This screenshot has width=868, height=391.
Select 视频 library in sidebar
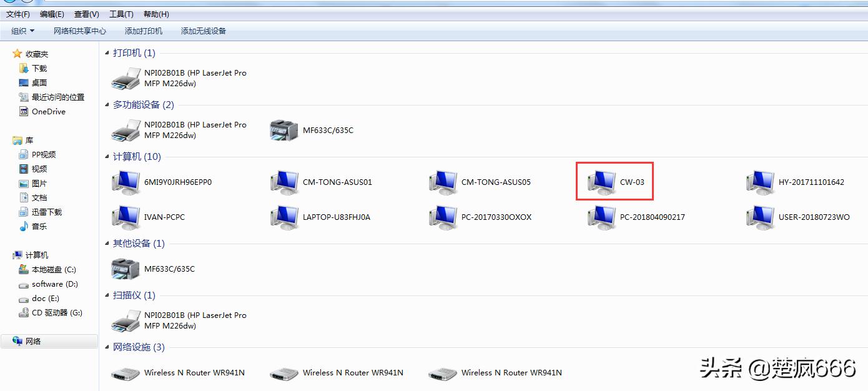(39, 169)
